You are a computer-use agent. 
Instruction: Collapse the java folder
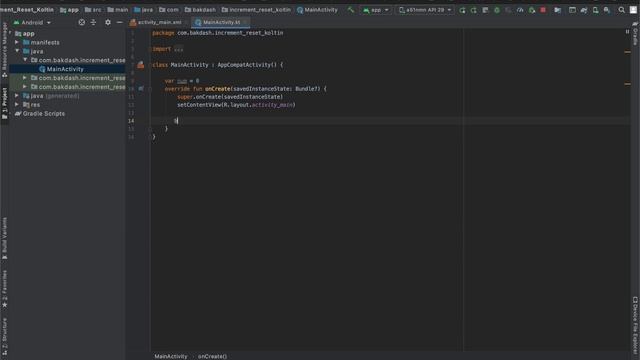pos(17,51)
